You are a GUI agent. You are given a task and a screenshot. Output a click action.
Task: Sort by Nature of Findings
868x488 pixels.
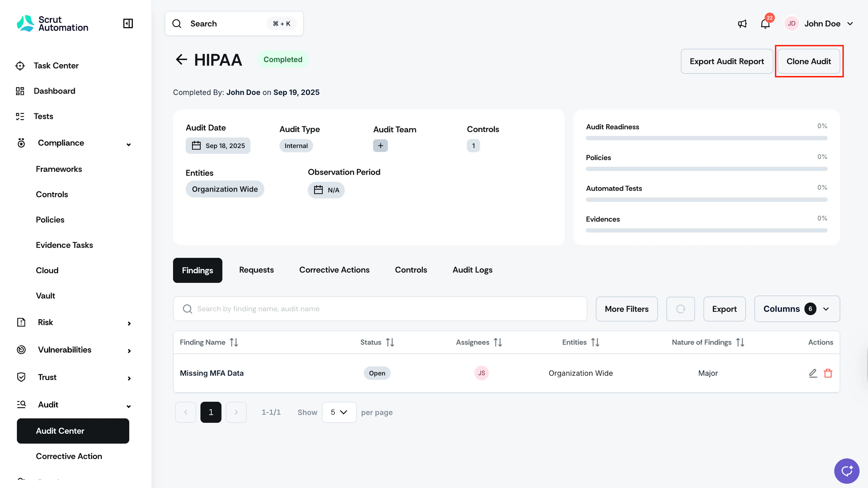[x=740, y=342]
